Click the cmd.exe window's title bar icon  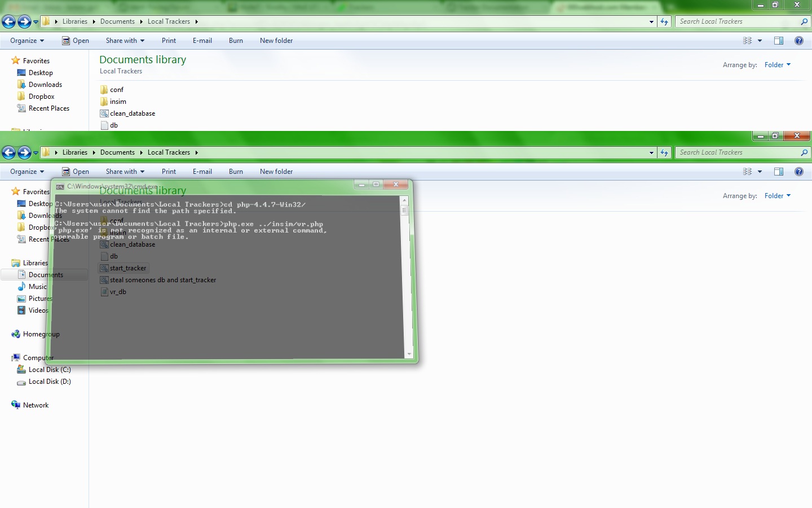(x=60, y=186)
